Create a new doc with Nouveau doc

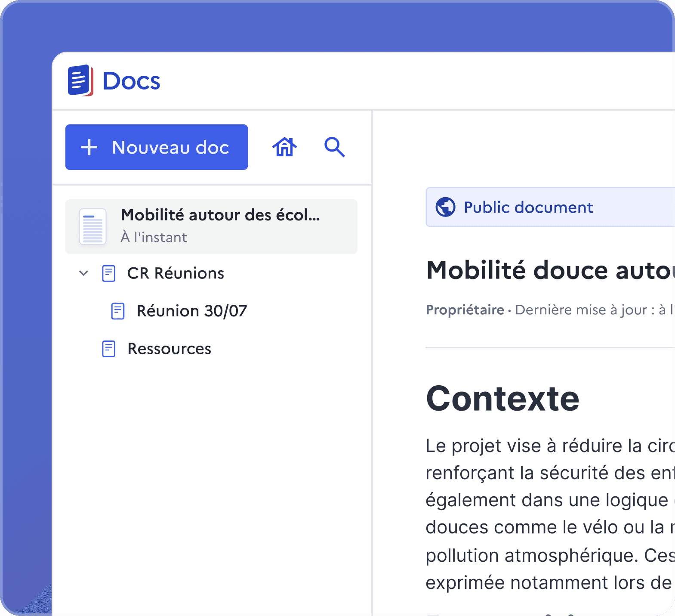coord(157,147)
